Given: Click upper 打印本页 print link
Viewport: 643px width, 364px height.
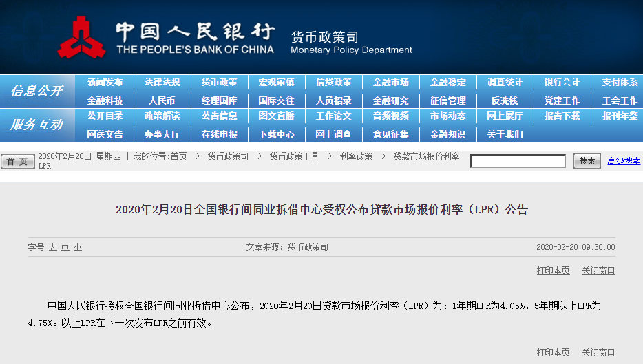Looking at the screenshot, I should 554,270.
